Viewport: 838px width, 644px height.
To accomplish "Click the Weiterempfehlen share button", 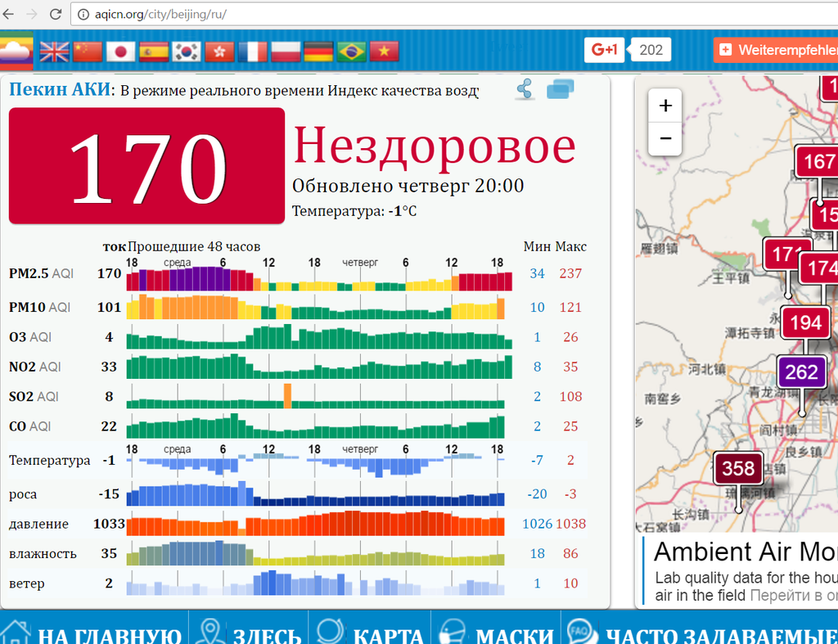I will pos(776,50).
